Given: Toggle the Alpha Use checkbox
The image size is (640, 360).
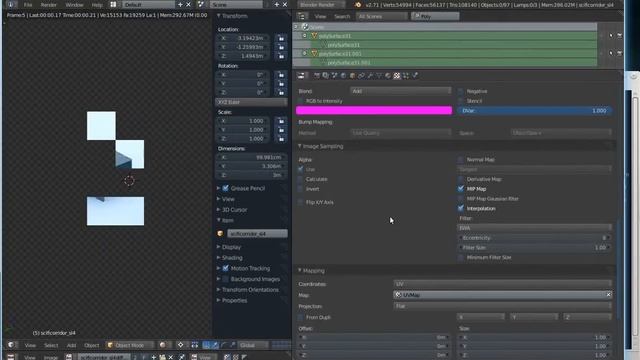Looking at the screenshot, I should point(301,169).
